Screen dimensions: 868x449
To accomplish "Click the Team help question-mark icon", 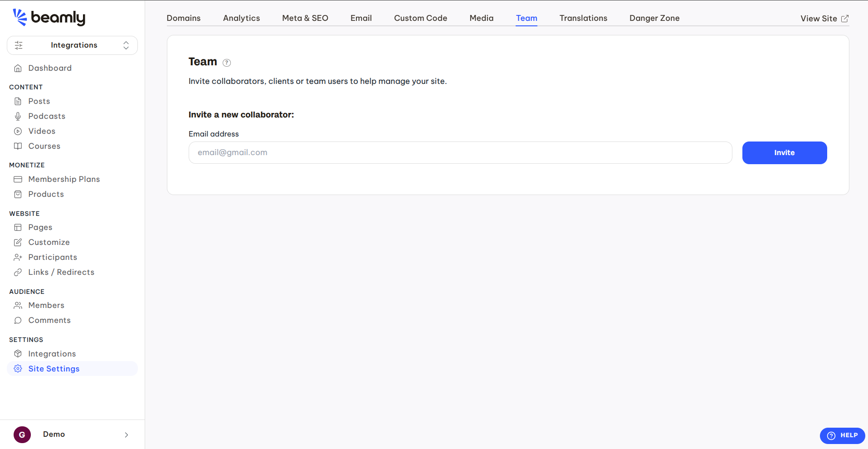I will pos(227,63).
